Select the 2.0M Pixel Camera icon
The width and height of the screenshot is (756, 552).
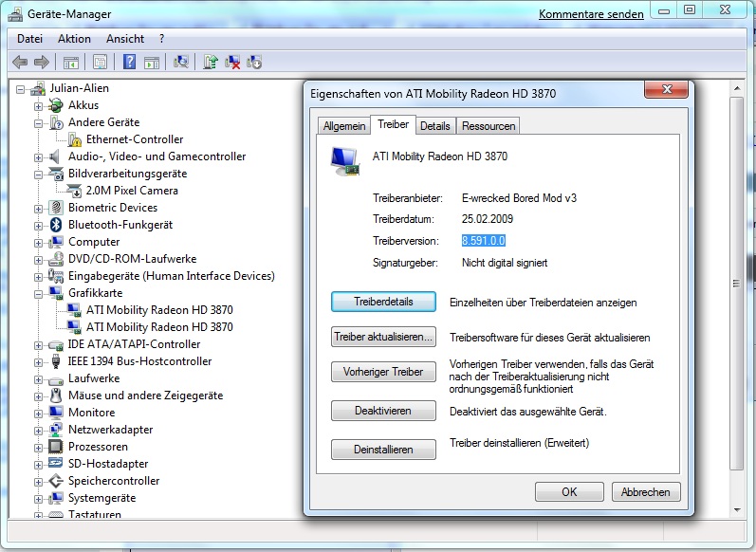coord(74,191)
